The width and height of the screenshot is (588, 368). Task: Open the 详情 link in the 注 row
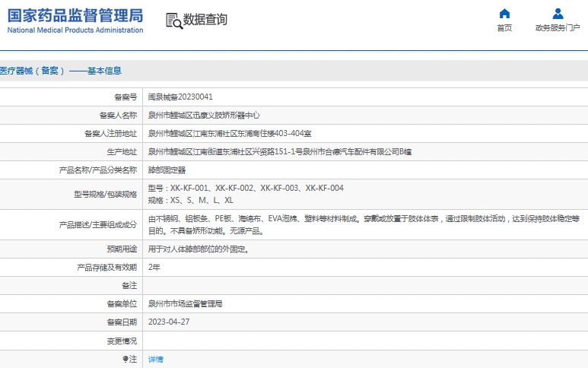(x=155, y=359)
